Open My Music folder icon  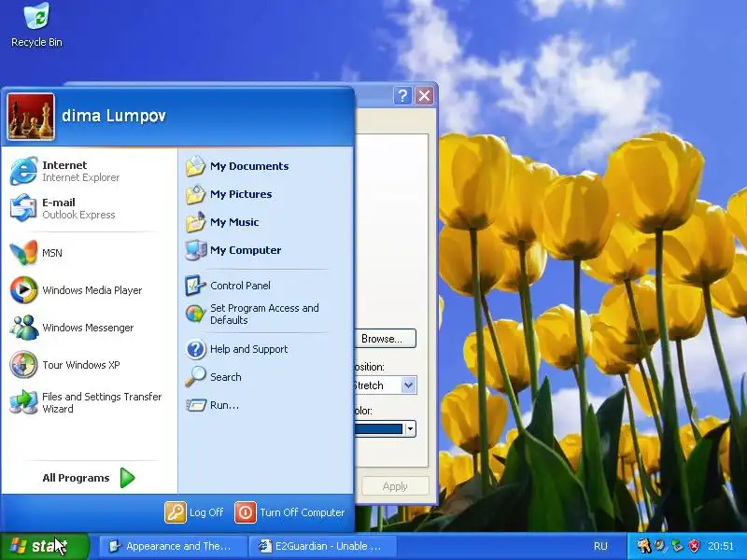pyautogui.click(x=195, y=222)
